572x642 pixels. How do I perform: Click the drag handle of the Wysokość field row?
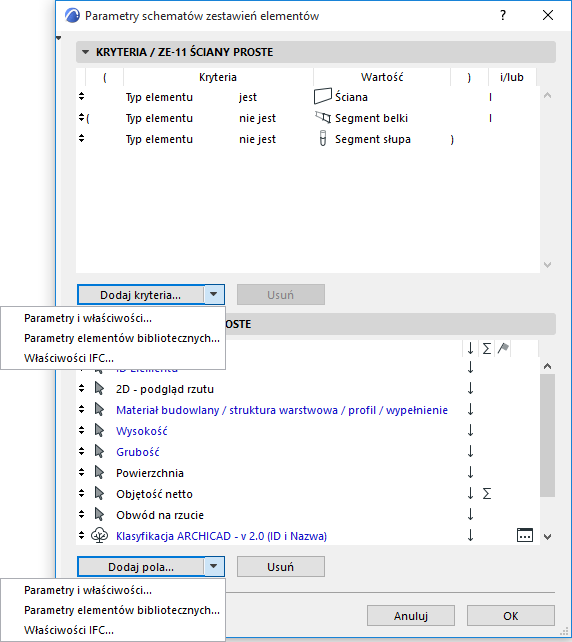pos(81,430)
